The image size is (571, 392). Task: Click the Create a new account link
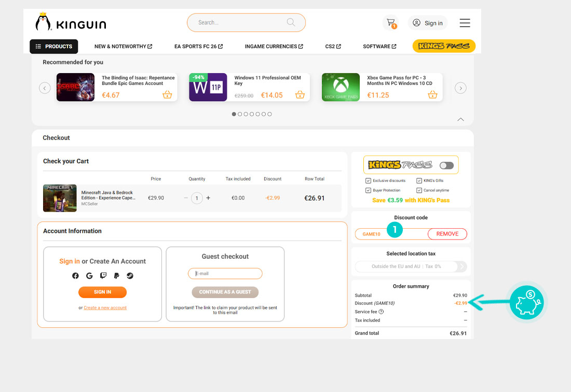[105, 308]
